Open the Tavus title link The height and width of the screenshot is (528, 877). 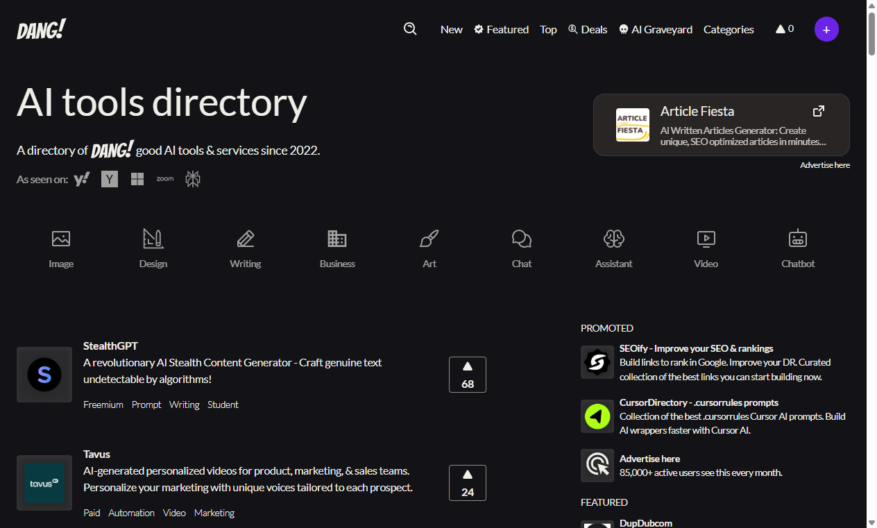pyautogui.click(x=96, y=454)
